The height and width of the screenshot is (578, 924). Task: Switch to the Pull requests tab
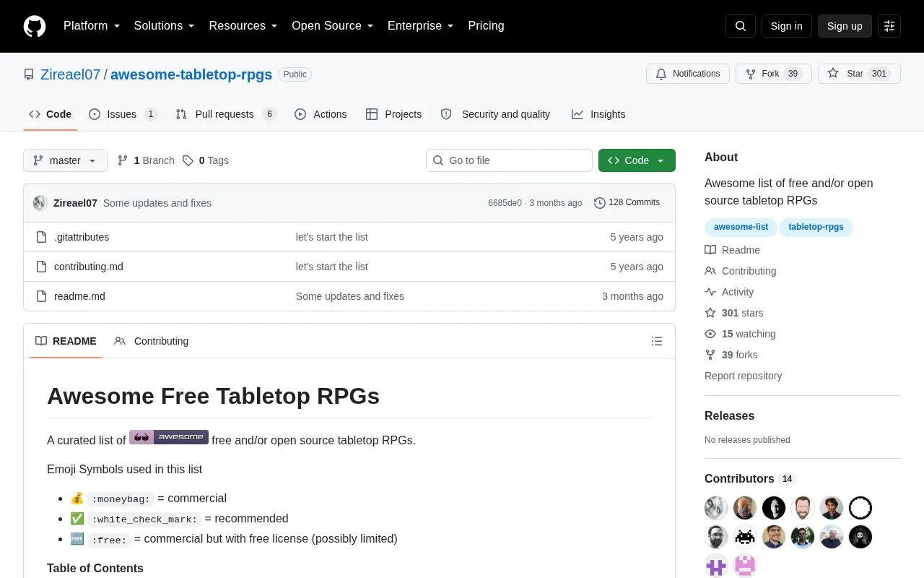point(226,114)
